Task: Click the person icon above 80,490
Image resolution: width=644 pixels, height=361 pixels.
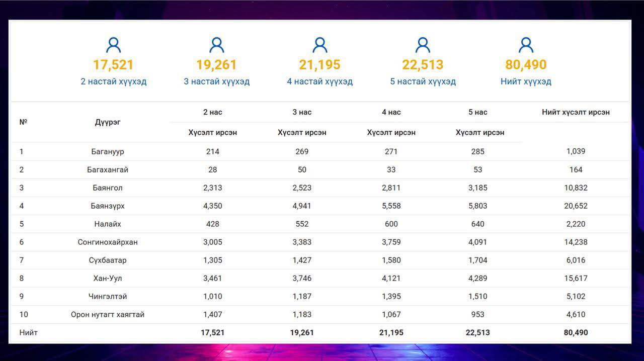Action: point(526,45)
